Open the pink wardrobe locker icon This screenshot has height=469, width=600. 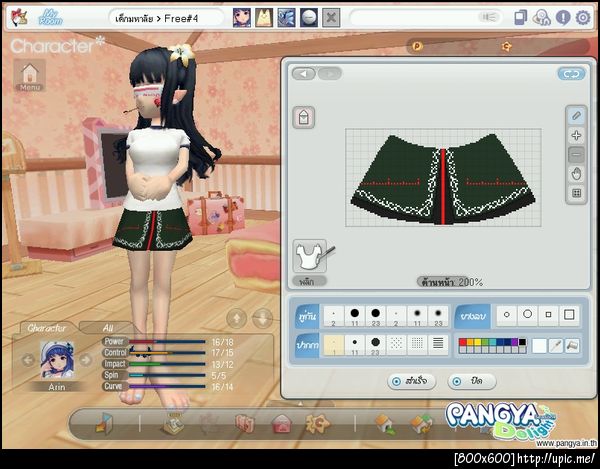(245, 424)
